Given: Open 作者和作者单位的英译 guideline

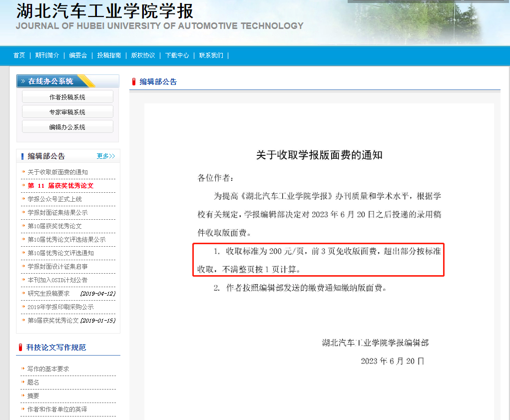Looking at the screenshot, I should click(x=57, y=410).
